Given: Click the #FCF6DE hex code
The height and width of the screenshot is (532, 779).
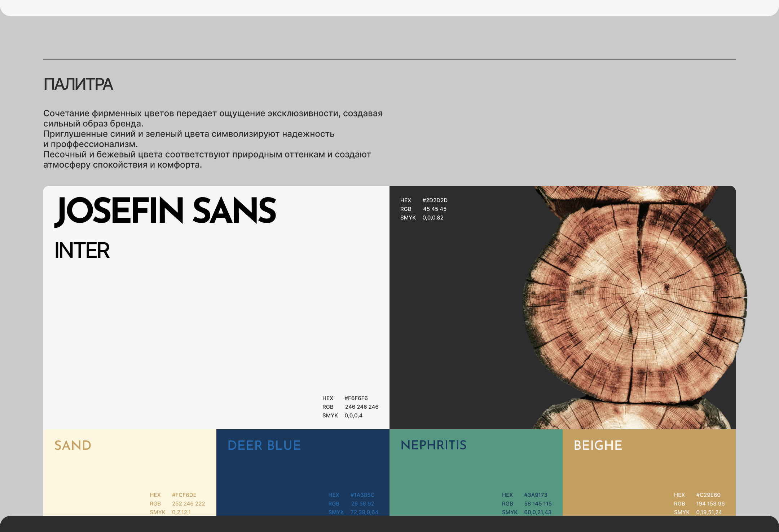Looking at the screenshot, I should pos(184,495).
